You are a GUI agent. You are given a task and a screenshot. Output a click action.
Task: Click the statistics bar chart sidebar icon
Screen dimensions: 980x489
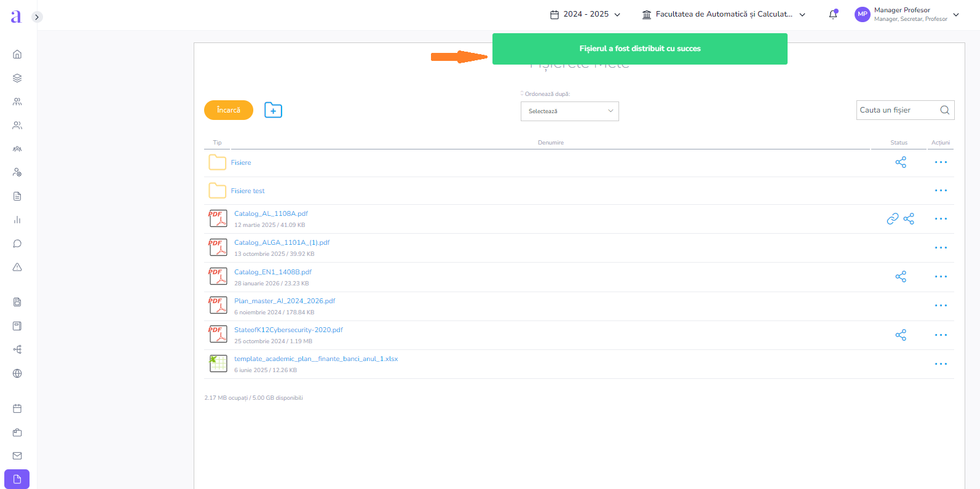[17, 220]
